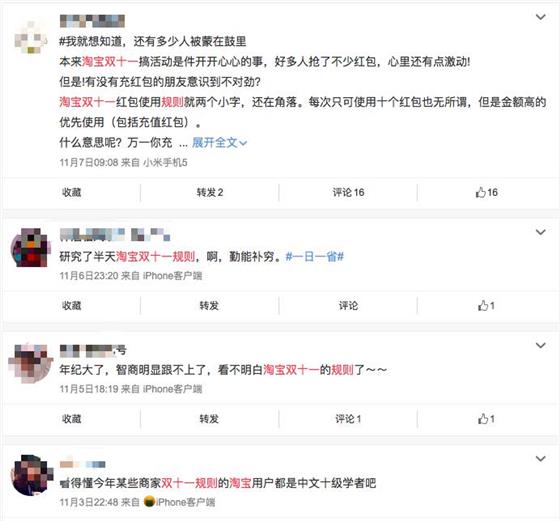Screen dimensions: 560x521
Task: Open the first poster's pixelated avatar
Action: (x=31, y=38)
